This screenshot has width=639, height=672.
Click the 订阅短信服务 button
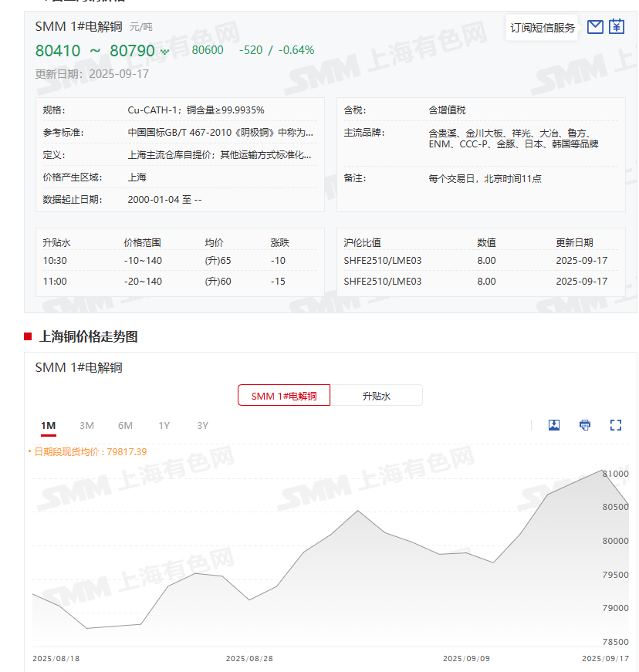[x=543, y=28]
